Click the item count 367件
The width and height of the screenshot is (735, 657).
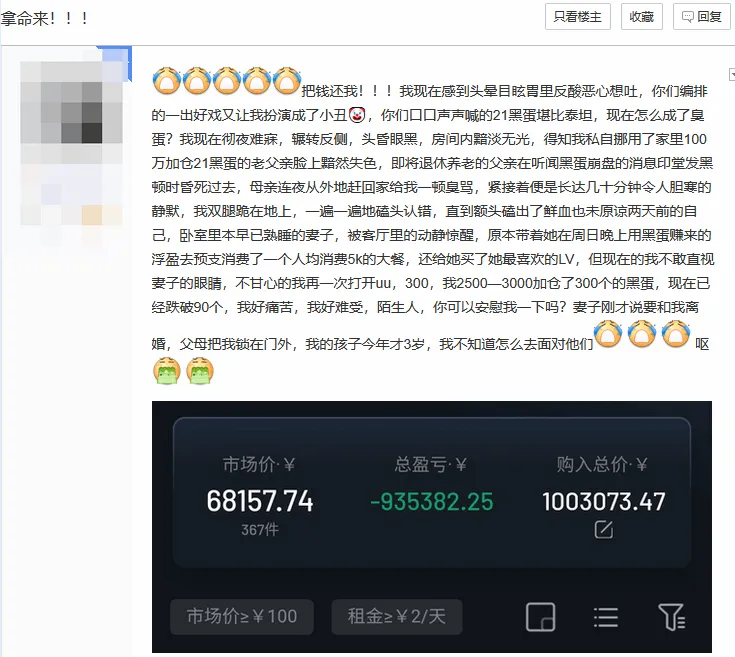tap(260, 530)
